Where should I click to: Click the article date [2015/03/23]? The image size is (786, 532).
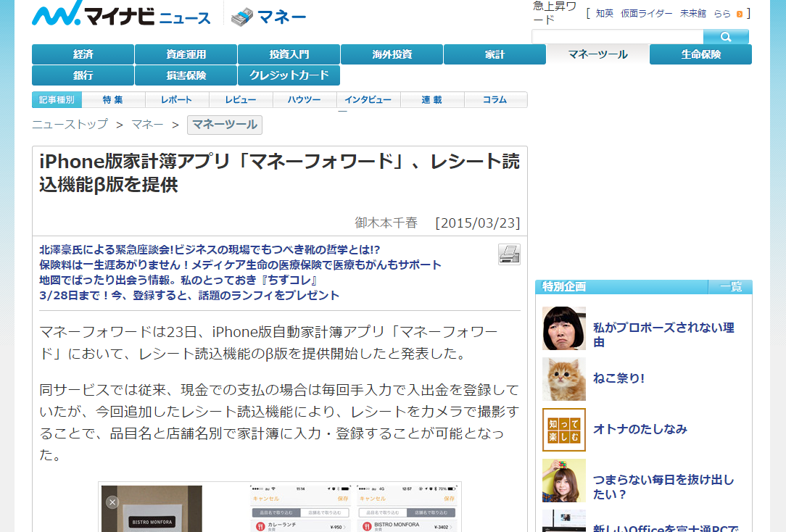point(478,223)
